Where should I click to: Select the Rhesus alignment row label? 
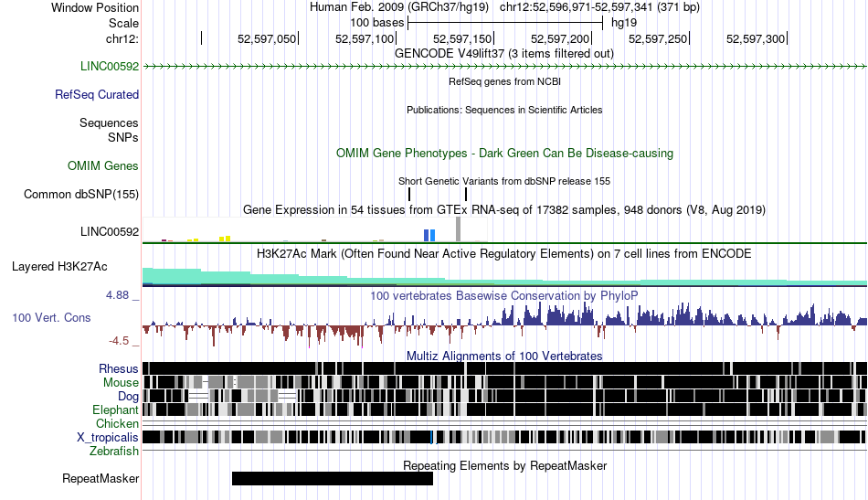coord(118,368)
